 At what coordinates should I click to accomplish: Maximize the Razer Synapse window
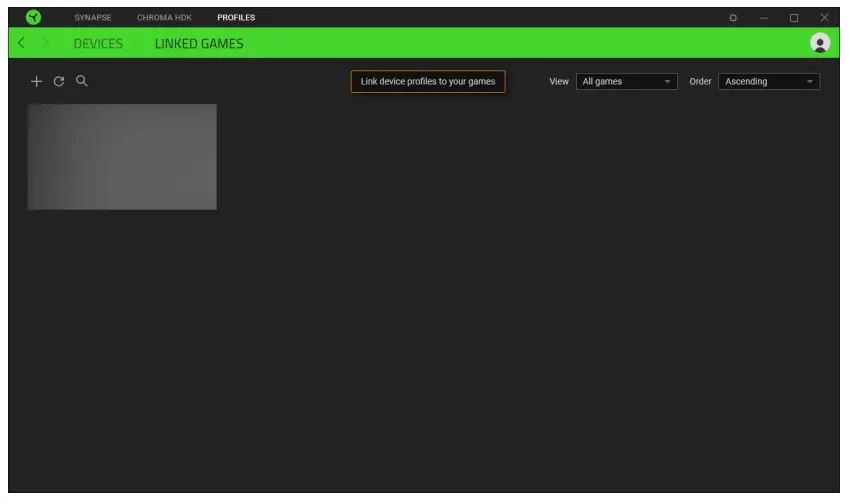[794, 18]
